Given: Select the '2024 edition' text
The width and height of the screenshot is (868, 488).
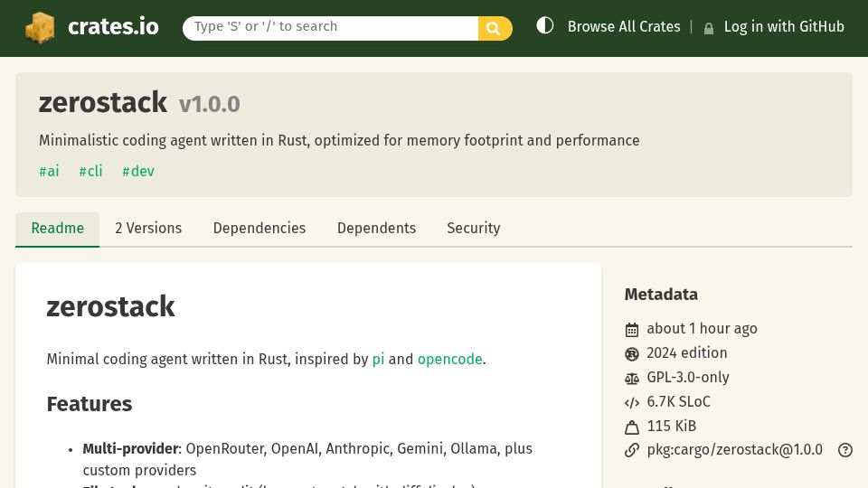Looking at the screenshot, I should [x=687, y=353].
